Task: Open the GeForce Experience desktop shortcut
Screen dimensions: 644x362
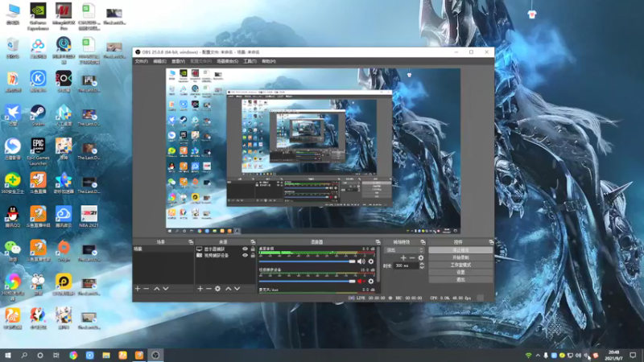Action: pos(38,16)
